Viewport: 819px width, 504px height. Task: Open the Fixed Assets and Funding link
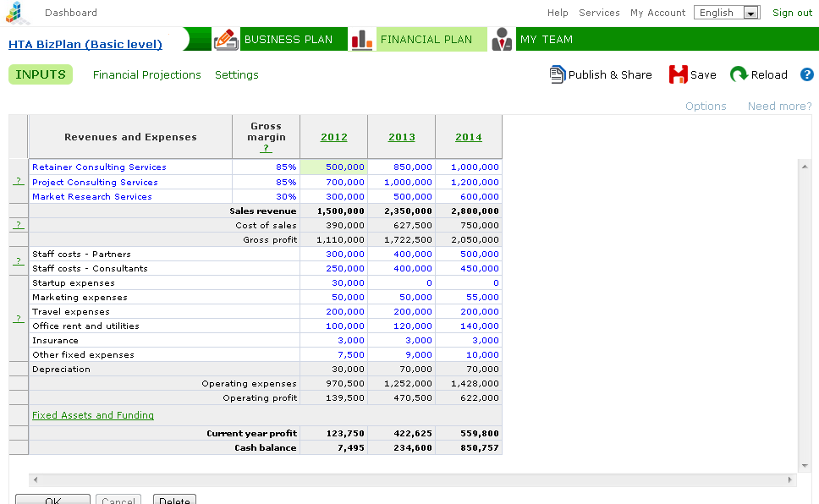click(x=93, y=415)
